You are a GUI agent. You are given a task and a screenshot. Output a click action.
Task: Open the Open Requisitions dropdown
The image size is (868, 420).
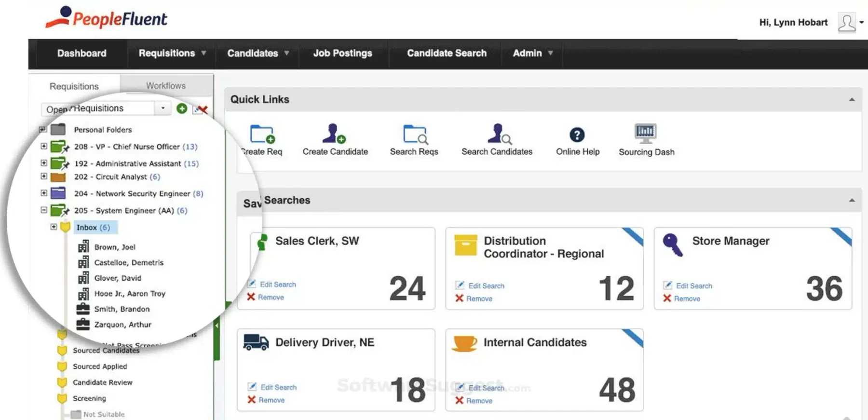click(x=163, y=108)
